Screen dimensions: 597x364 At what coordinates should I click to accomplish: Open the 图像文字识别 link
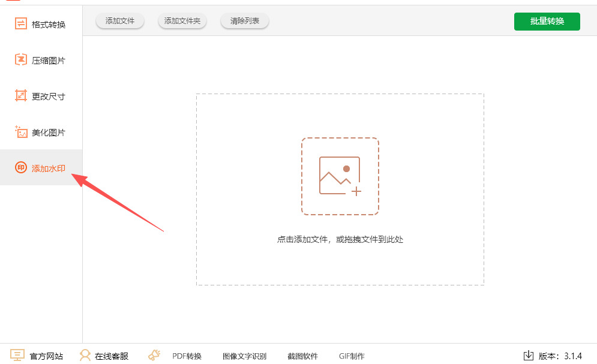pyautogui.click(x=244, y=356)
